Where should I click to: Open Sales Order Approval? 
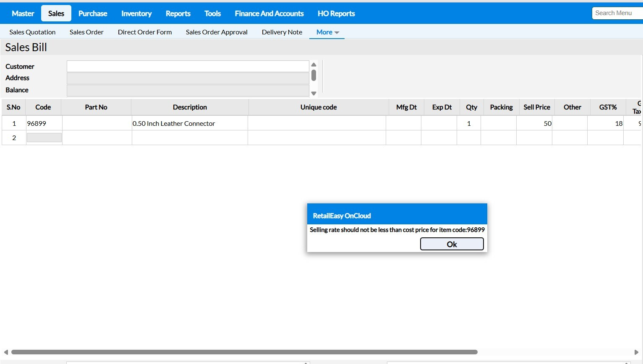click(217, 32)
